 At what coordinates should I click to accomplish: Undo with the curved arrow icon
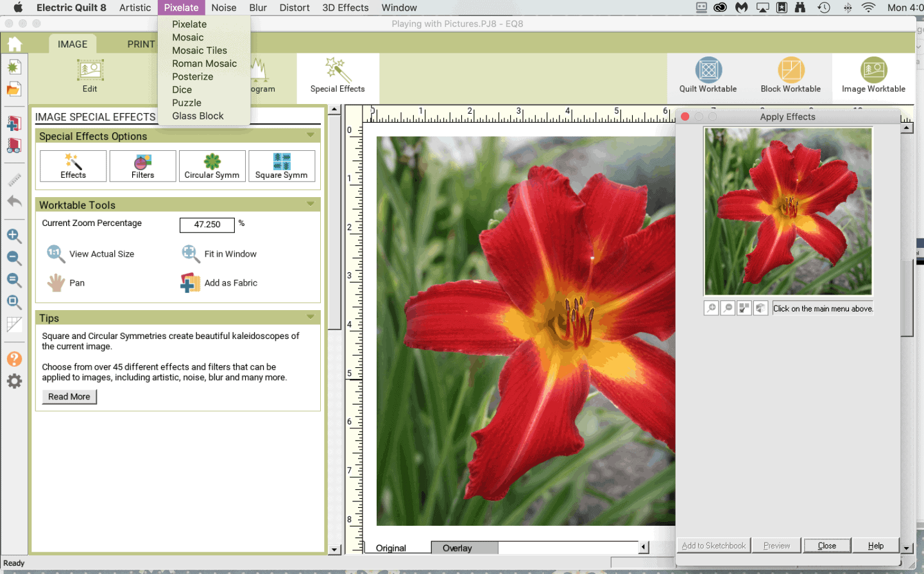14,202
